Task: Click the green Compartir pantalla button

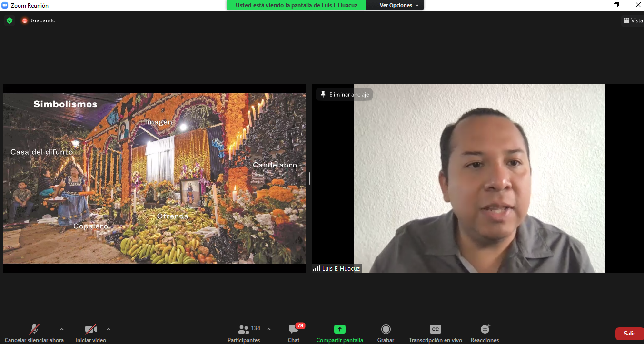Action: pyautogui.click(x=340, y=334)
